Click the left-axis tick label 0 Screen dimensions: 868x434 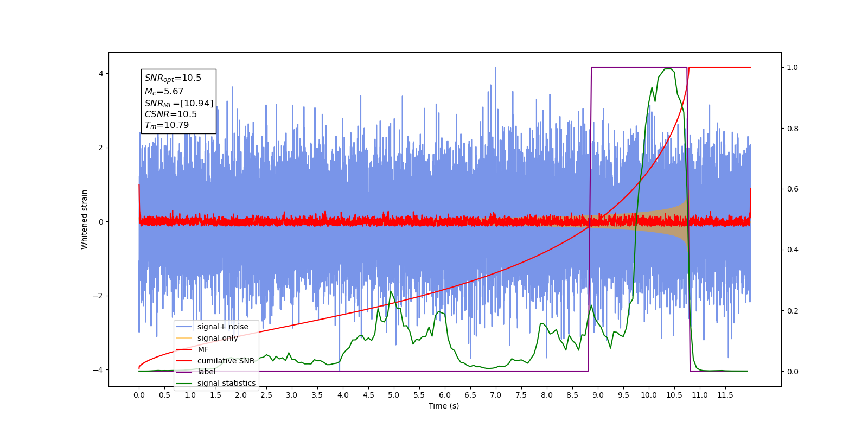100,222
